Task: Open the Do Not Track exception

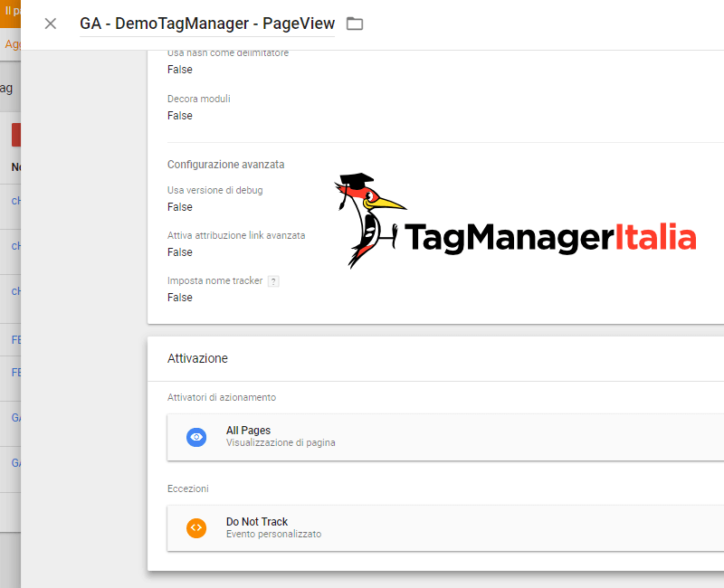Action: 445,528
